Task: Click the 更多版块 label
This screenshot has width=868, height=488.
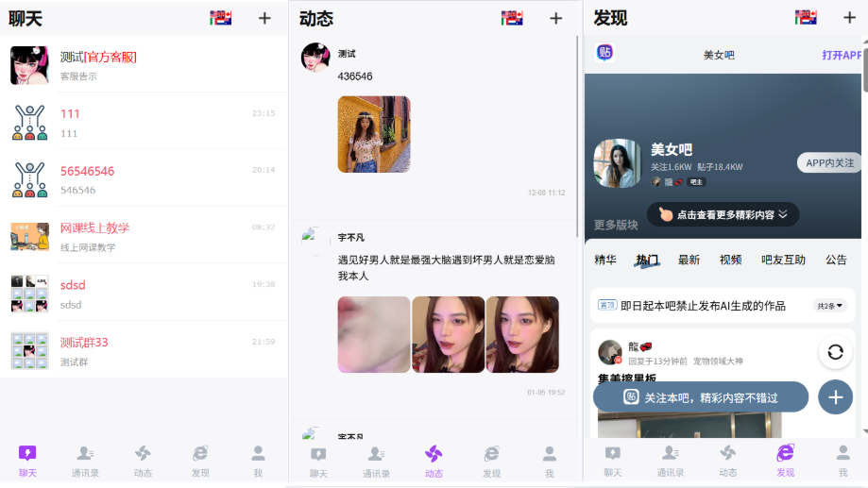Action: pos(616,225)
